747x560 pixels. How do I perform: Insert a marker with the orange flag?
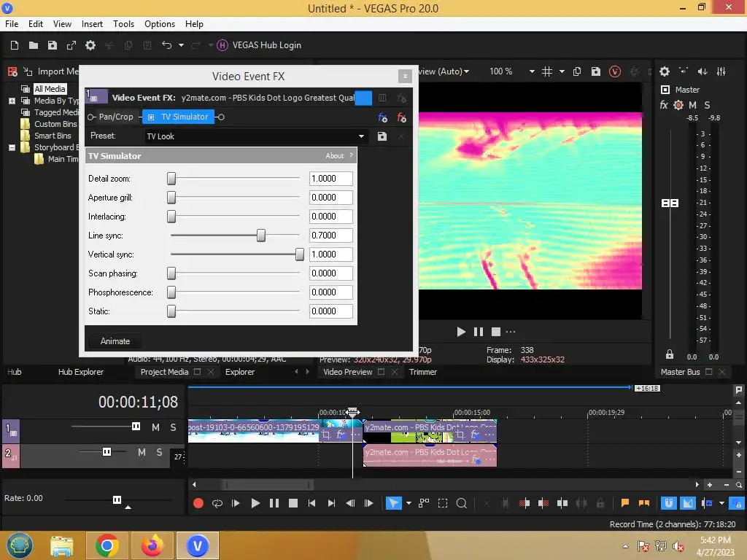pyautogui.click(x=625, y=503)
